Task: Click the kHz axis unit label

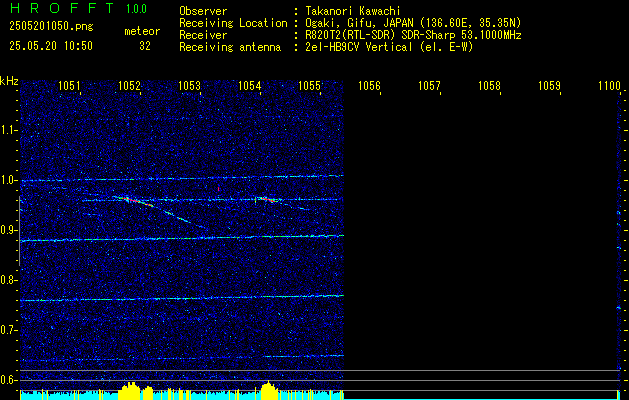Action: (x=9, y=81)
